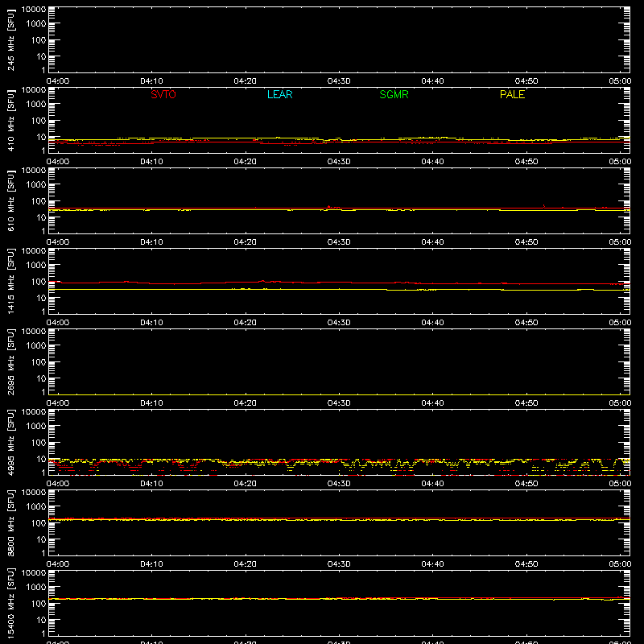Screen dimensions: 644x644
Task: Click the yellow PALE trace in 2695 MHz panel
Action: 339,394
